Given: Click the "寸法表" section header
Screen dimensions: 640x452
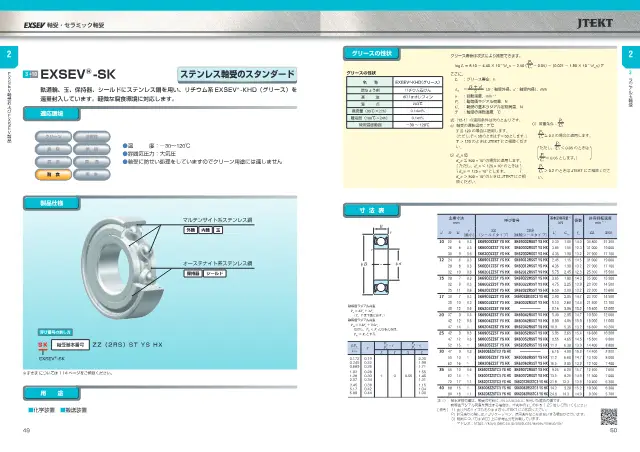Looking at the screenshot, I should 372,211.
